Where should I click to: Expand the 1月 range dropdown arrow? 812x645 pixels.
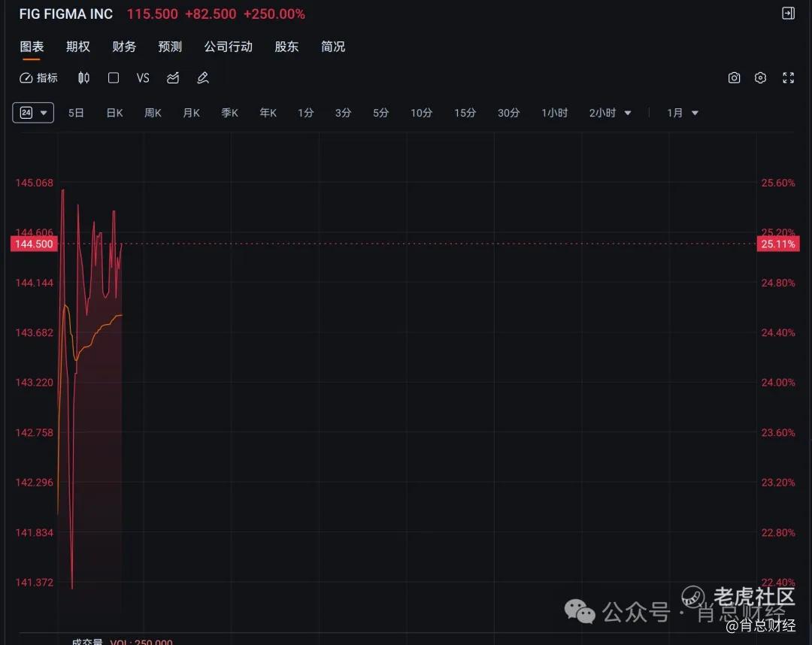(x=695, y=113)
